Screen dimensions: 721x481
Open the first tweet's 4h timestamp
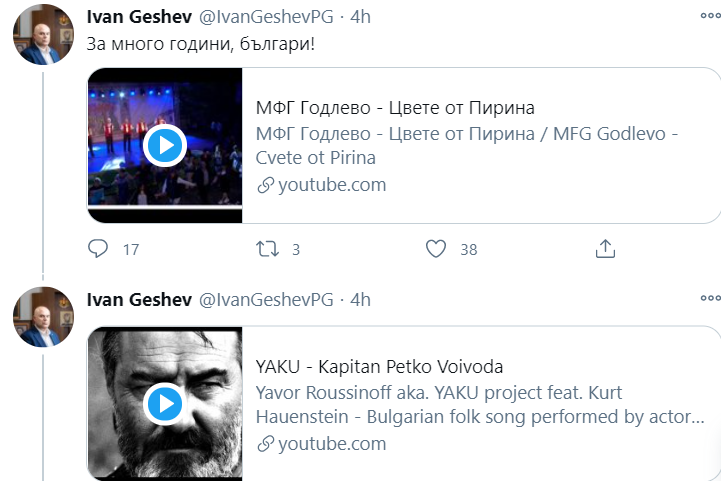(x=360, y=18)
